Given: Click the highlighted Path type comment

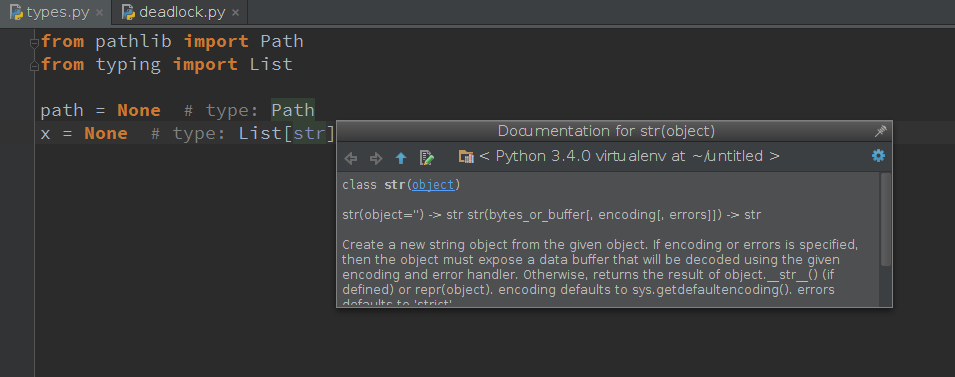Looking at the screenshot, I should [x=293, y=110].
